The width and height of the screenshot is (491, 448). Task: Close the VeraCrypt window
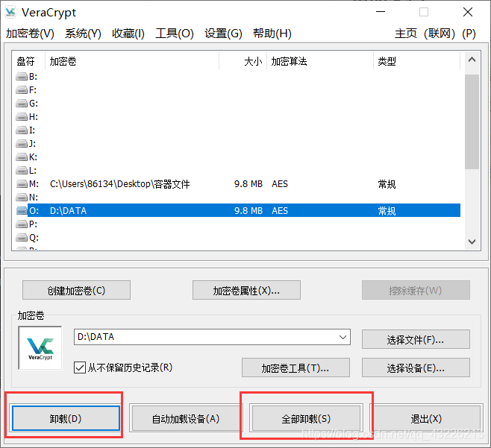tap(468, 12)
